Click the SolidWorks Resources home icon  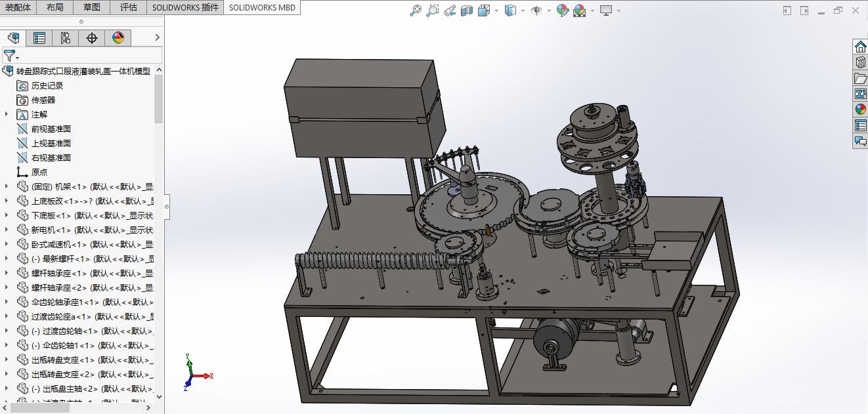(x=860, y=47)
